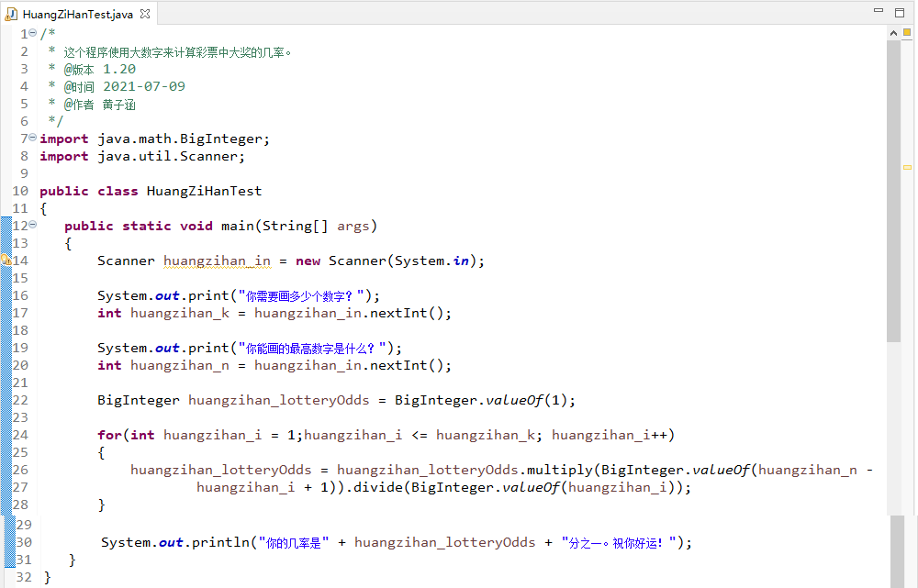Click line number 22 in the gutter
Image resolution: width=918 pixels, height=588 pixels.
pyautogui.click(x=20, y=400)
